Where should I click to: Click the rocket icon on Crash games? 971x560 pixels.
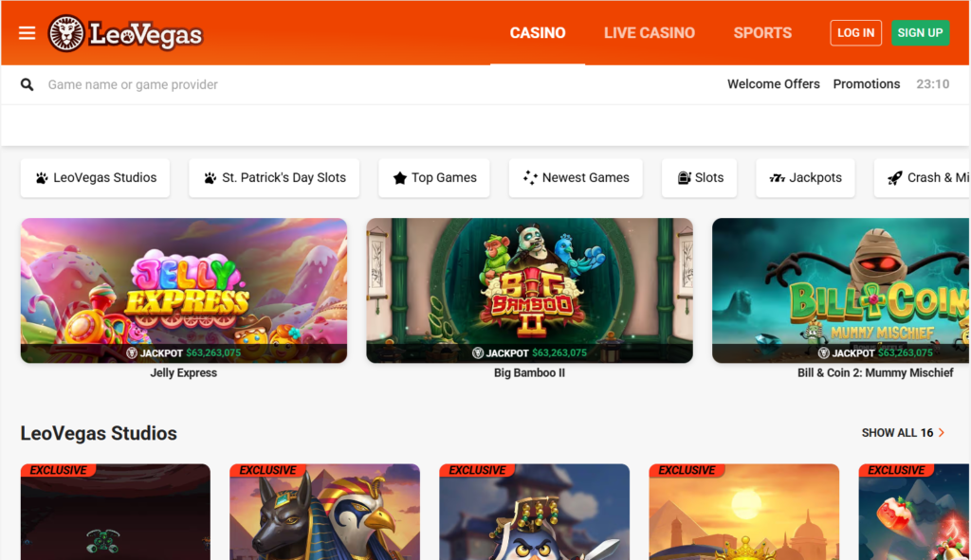pos(895,178)
